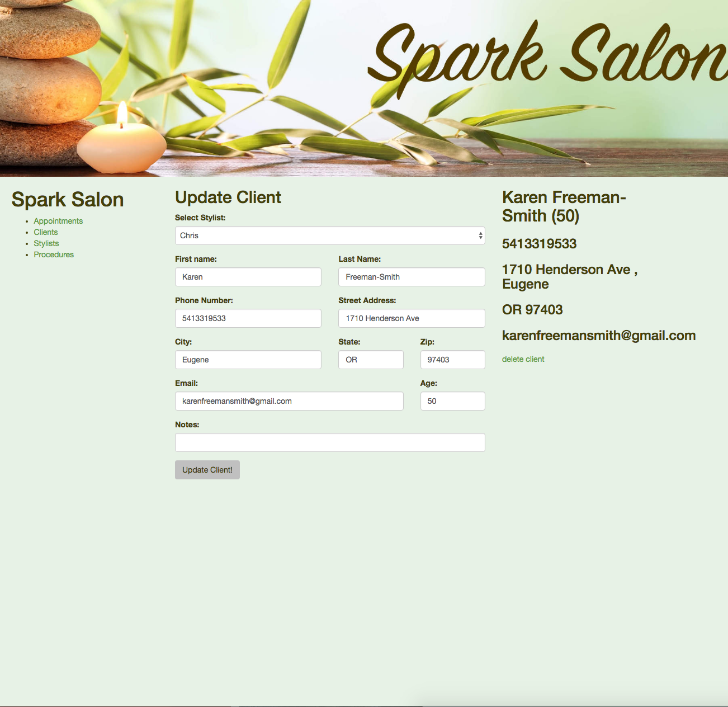Click into the Street Address input box
This screenshot has width=728, height=707.
tap(412, 318)
